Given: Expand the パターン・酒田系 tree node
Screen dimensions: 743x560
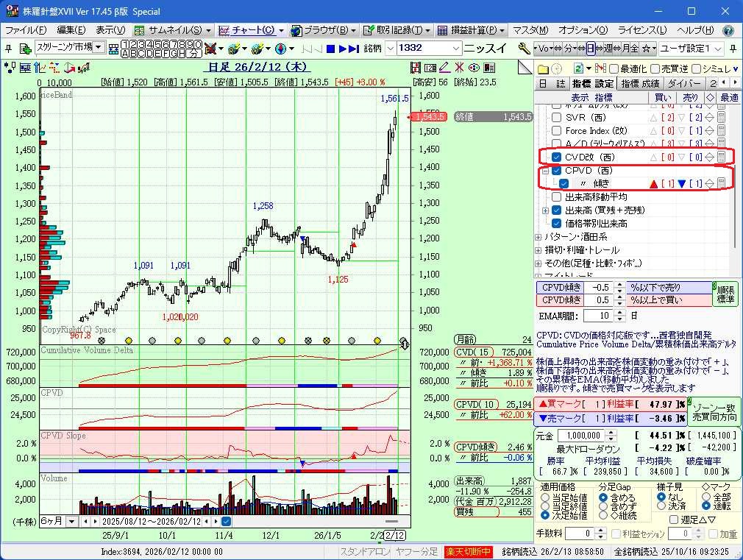Looking at the screenshot, I should pyautogui.click(x=538, y=237).
